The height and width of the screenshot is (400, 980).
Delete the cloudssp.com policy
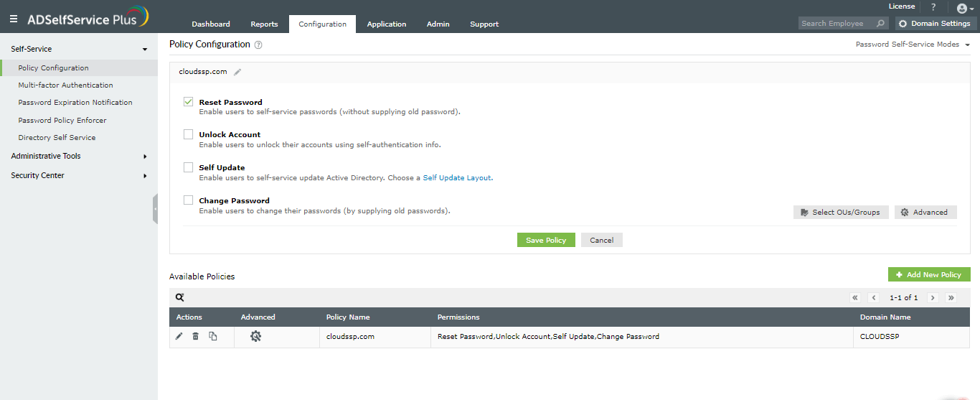coord(195,336)
